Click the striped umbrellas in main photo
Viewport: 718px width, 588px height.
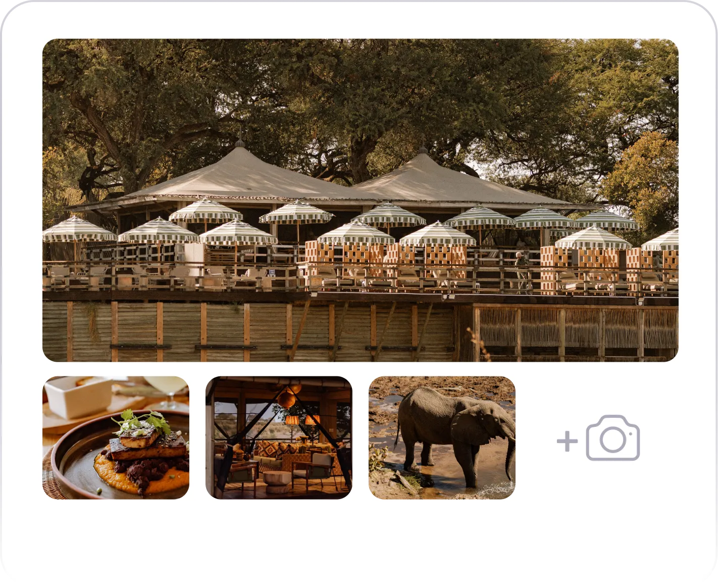361,225
